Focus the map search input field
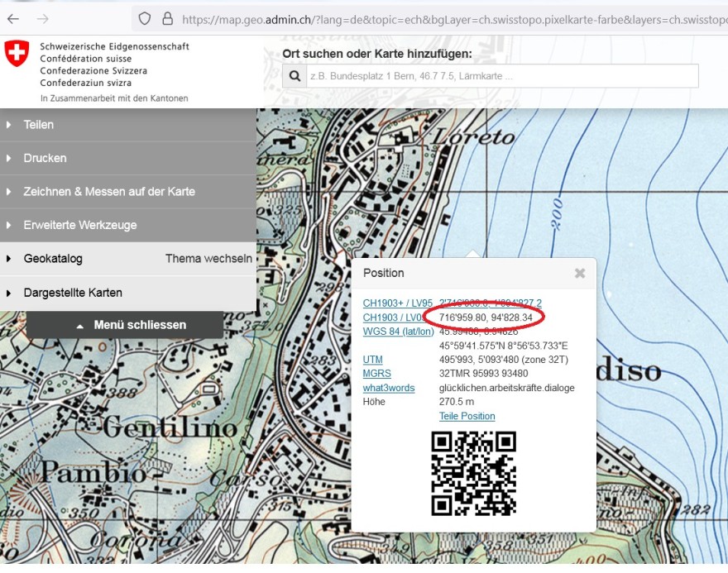Image resolution: width=728 pixels, height=573 pixels. (502, 75)
